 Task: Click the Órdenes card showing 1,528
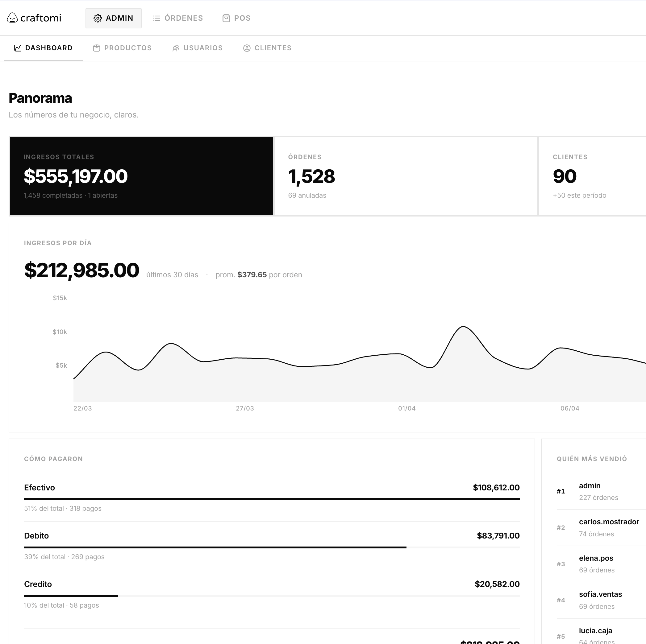click(x=406, y=176)
